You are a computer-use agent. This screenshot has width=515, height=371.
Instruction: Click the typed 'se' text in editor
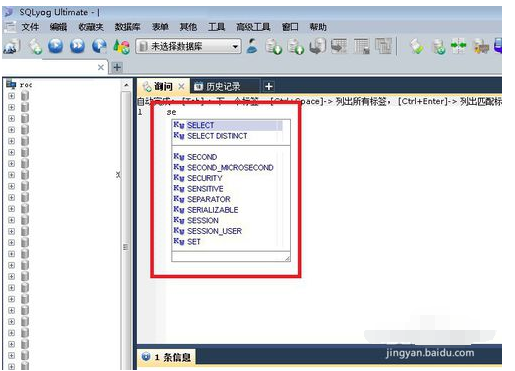point(171,112)
